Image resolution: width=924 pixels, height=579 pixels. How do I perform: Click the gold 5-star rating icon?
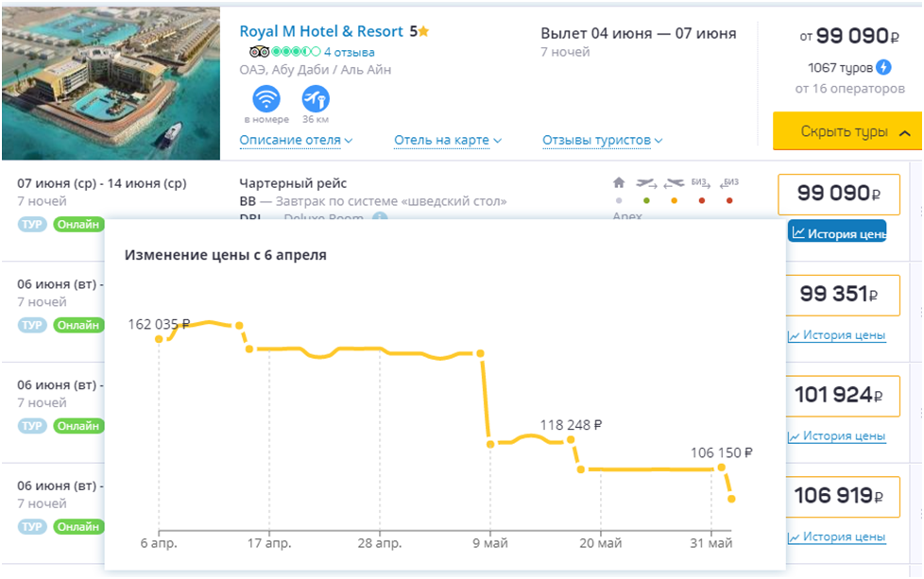point(423,31)
